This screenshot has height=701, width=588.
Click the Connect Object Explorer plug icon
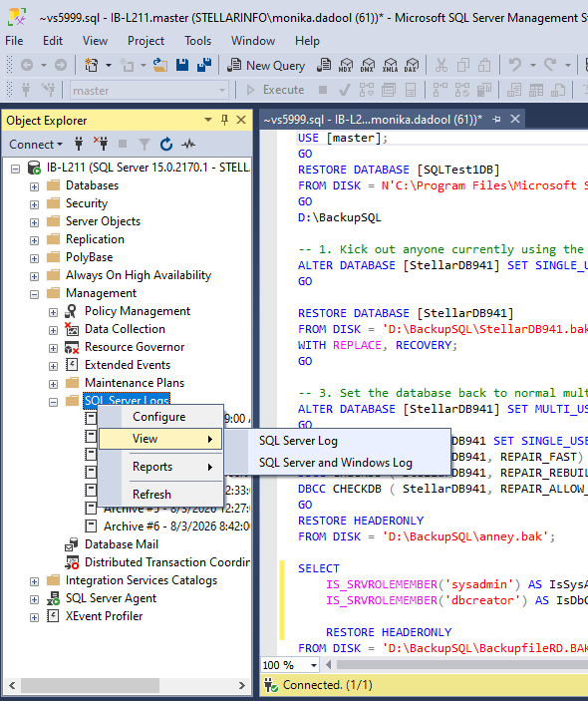[x=79, y=144]
